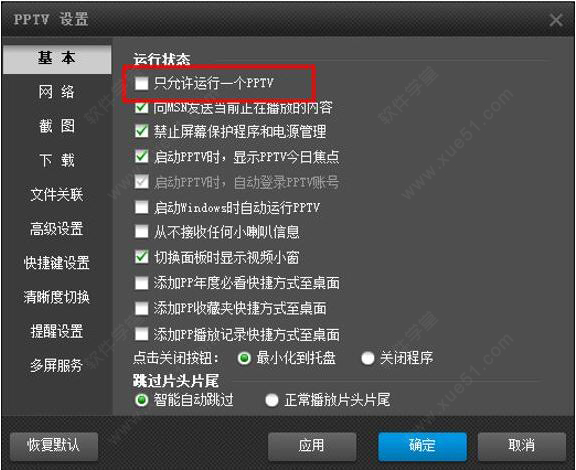Check 从不接收任何小喇叭信息 option
Viewport: 576px width, 470px height.
(141, 232)
